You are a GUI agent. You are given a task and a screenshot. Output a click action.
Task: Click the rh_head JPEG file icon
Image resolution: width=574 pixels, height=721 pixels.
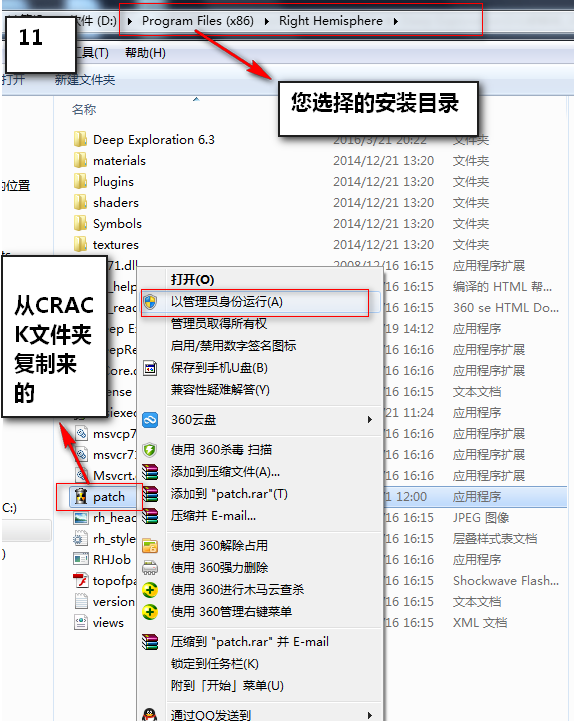(x=80, y=517)
